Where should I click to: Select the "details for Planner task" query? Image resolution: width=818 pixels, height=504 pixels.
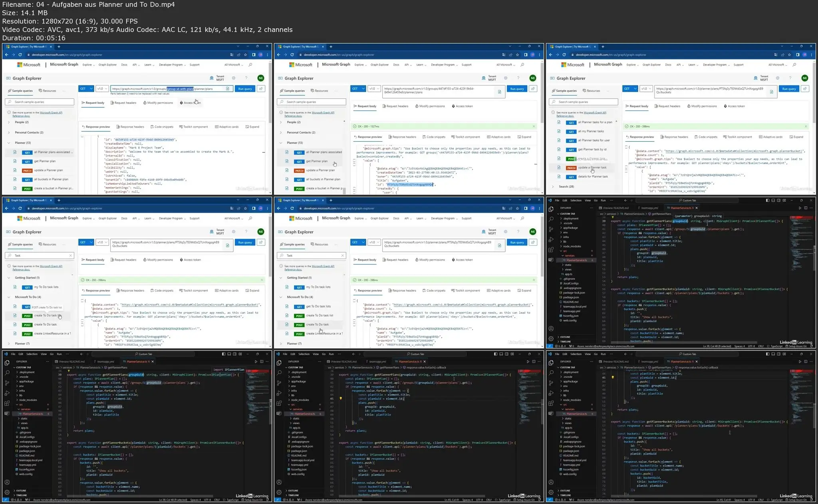point(593,176)
